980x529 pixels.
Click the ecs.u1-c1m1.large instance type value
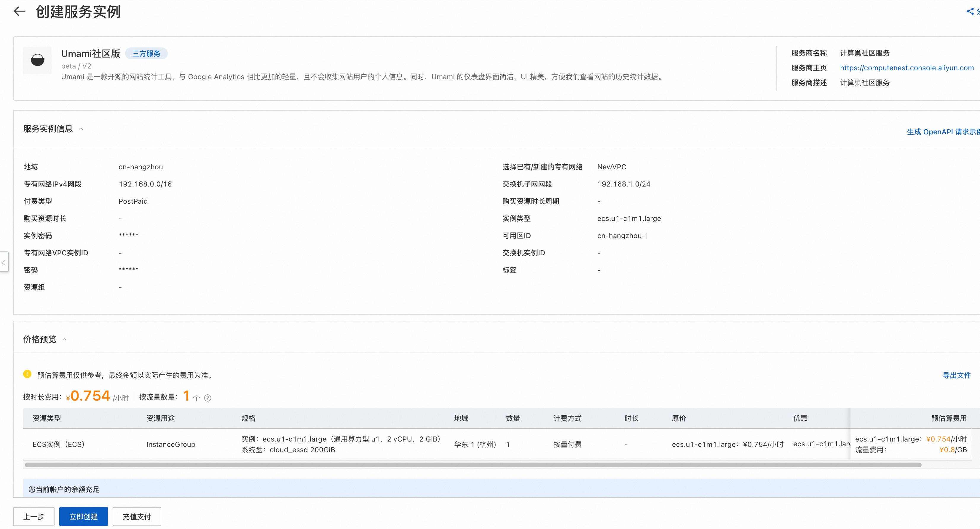click(x=629, y=219)
